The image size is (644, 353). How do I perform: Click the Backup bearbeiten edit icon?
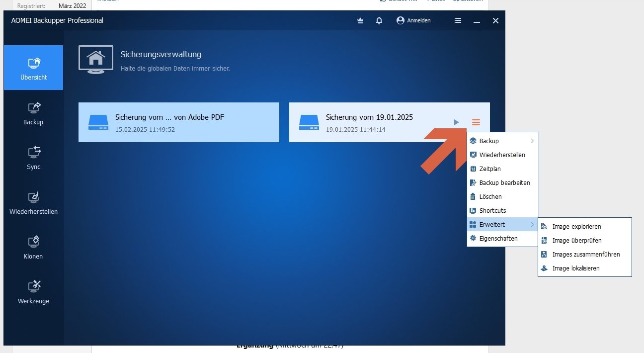tap(473, 183)
